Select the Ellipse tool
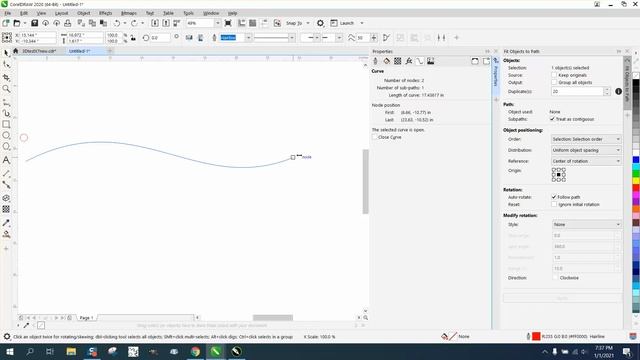Viewport: 640px width, 360px height. point(6,135)
